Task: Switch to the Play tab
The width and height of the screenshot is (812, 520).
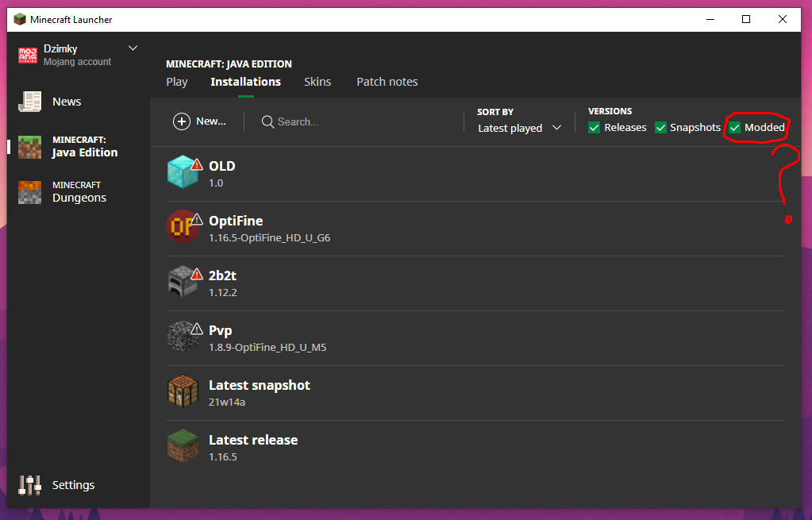Action: tap(177, 82)
